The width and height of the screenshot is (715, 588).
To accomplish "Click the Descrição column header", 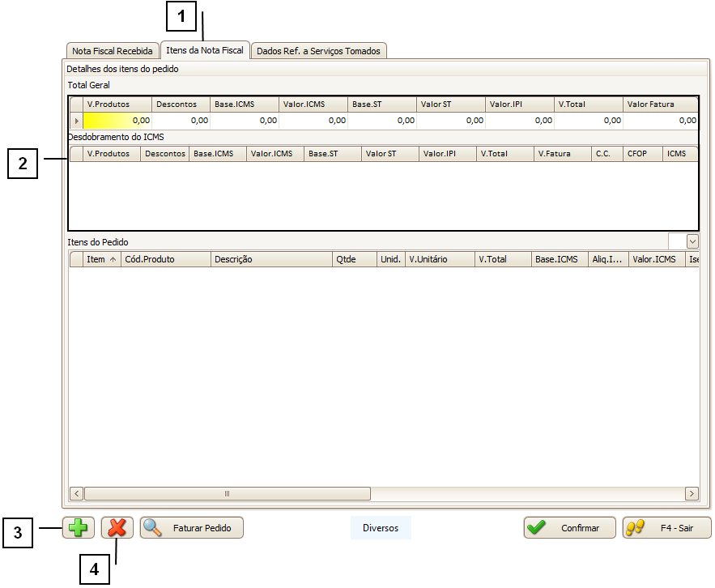I will (x=271, y=259).
